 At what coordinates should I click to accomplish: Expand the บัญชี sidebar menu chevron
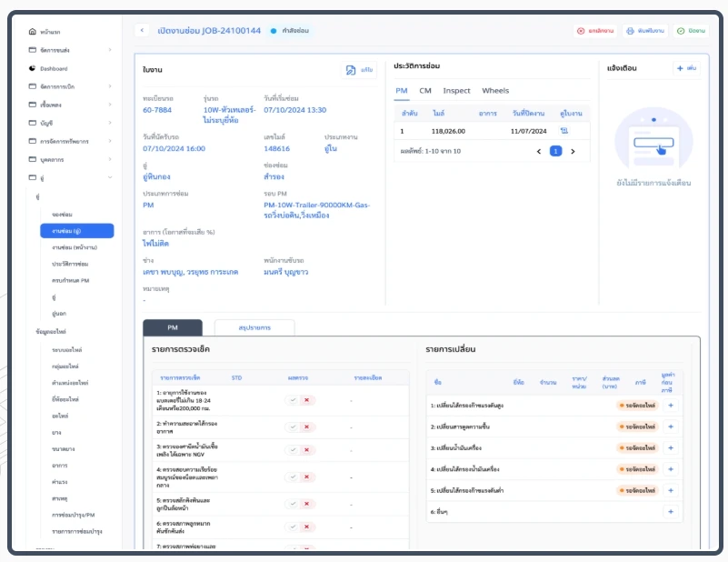(110, 123)
